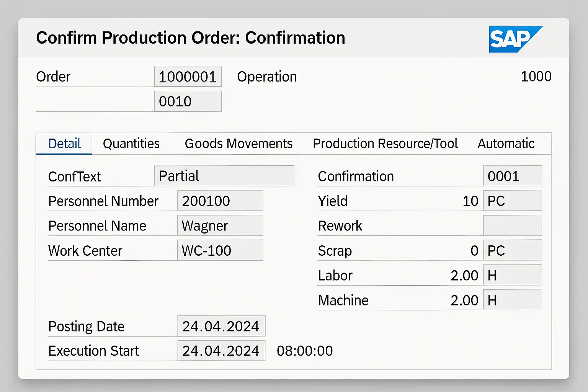
Task: Select the Detail tab
Action: click(x=64, y=144)
